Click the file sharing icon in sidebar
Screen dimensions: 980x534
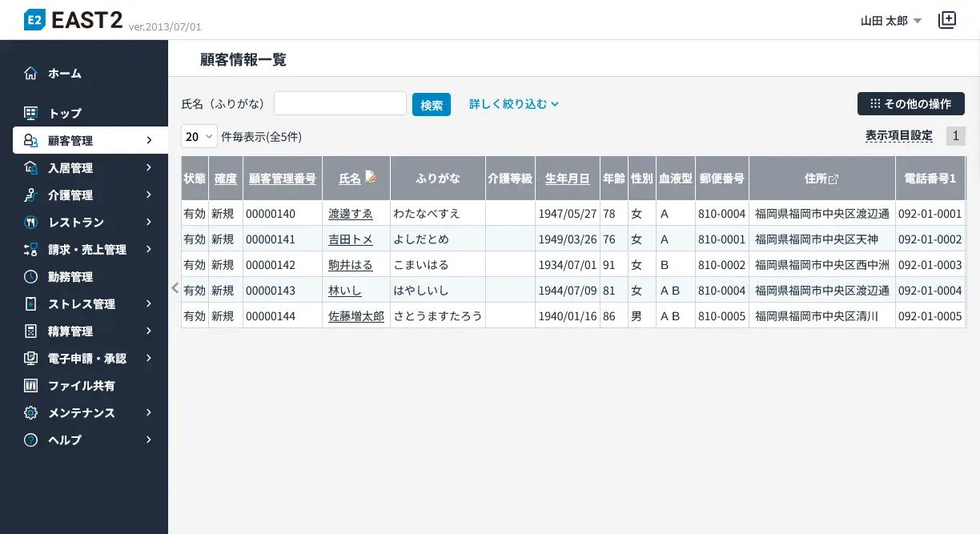[x=30, y=386]
